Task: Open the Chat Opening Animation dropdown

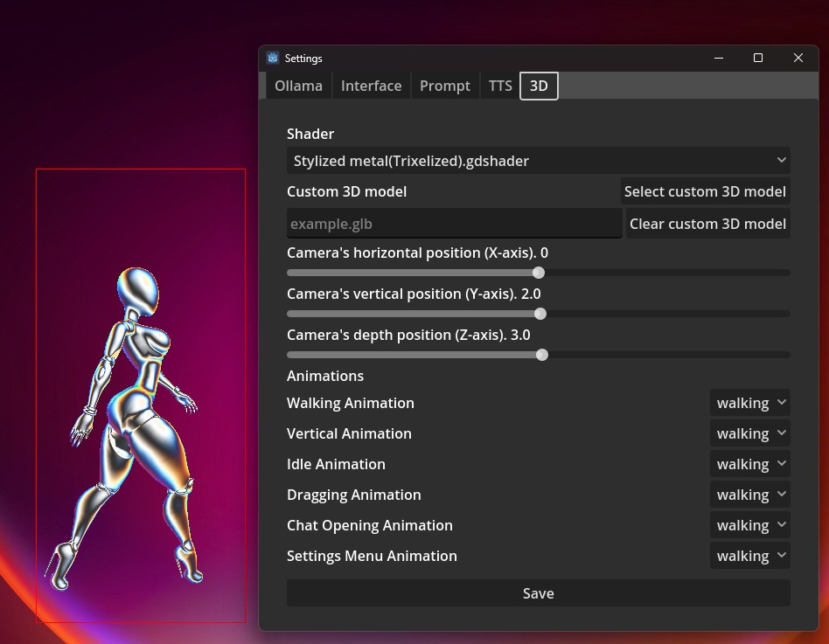Action: (x=749, y=526)
